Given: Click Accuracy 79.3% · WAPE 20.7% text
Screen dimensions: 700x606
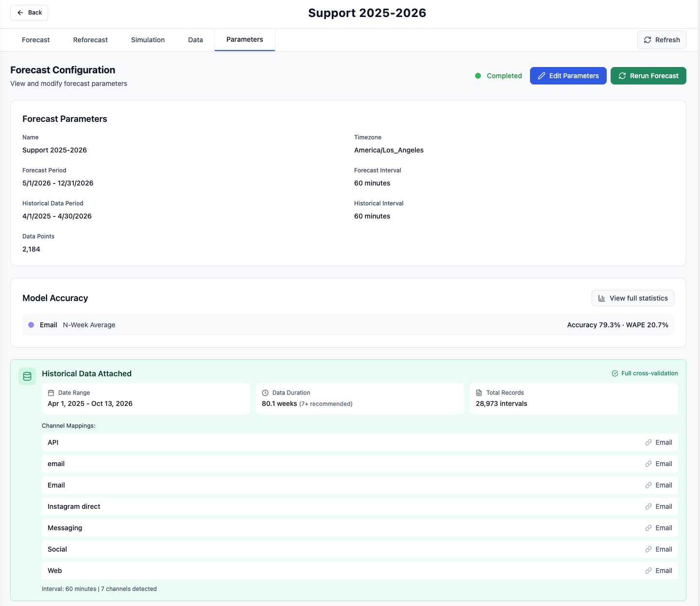Looking at the screenshot, I should click(x=617, y=325).
